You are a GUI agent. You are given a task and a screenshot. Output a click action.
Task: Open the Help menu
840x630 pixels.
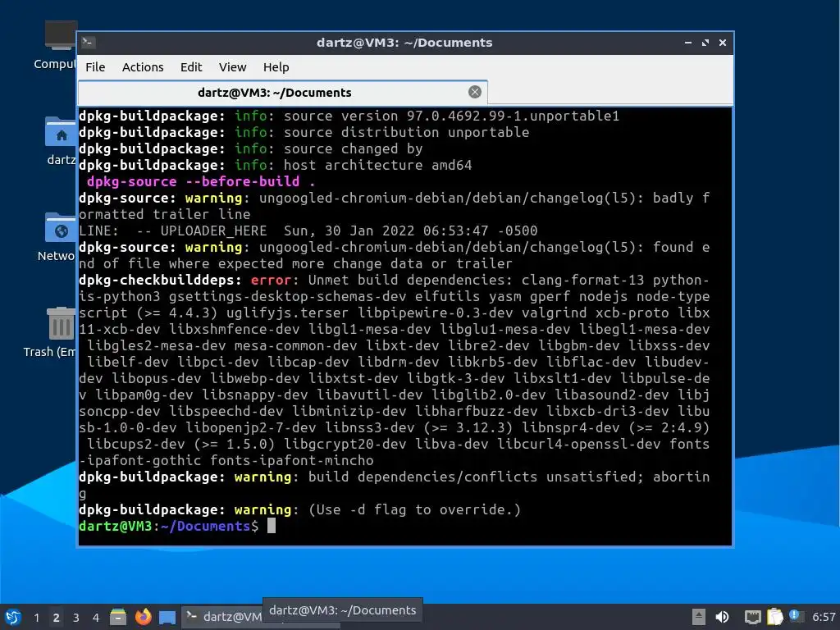click(276, 67)
